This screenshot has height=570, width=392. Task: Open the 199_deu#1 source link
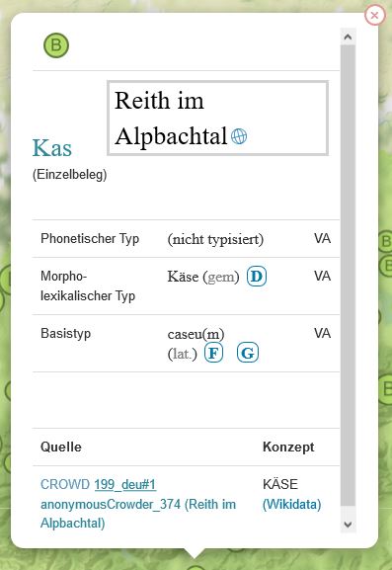(125, 484)
